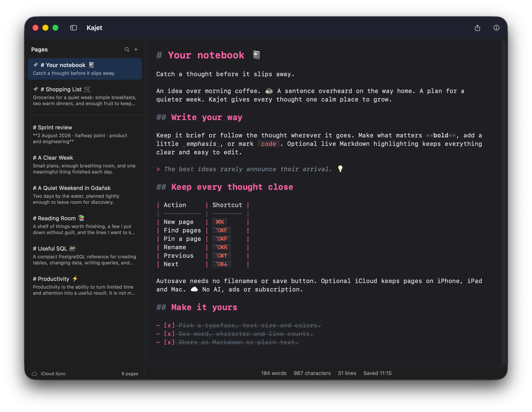Click the New page table cell
This screenshot has height=412, width=532.
(179, 222)
